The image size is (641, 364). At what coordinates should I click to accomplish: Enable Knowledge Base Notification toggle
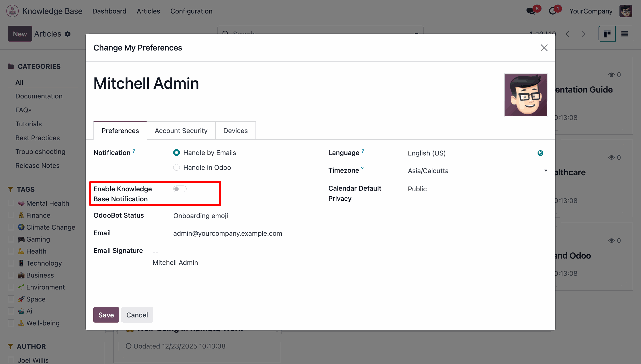[180, 189]
